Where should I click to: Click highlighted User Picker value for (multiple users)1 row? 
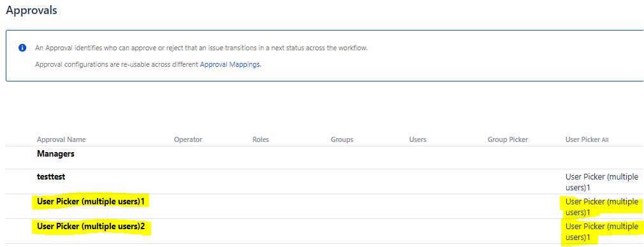pyautogui.click(x=602, y=207)
